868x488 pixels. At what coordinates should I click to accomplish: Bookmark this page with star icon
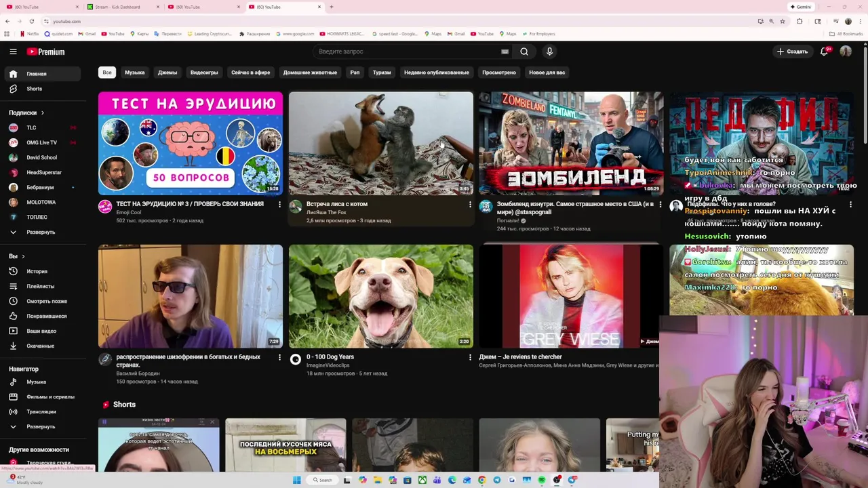point(783,21)
